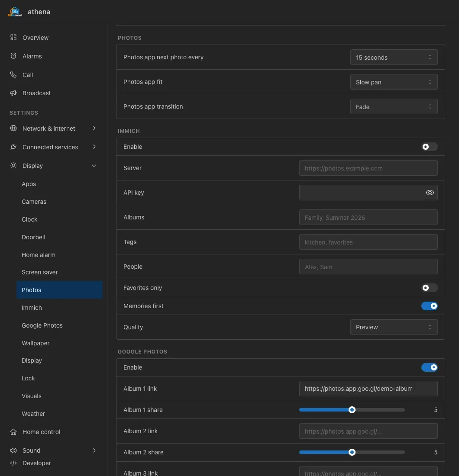Expand the Sound section chevron
Viewport: 459px width, 476px height.
pos(94,450)
